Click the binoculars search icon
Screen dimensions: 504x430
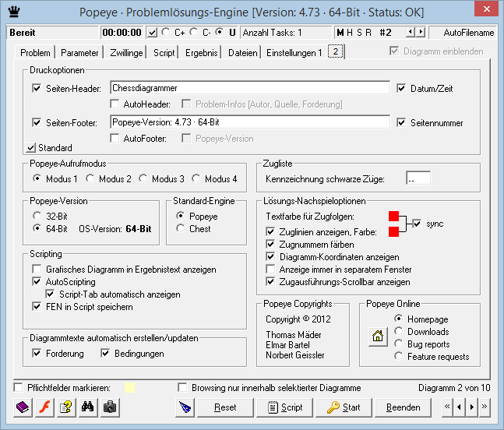click(x=88, y=407)
